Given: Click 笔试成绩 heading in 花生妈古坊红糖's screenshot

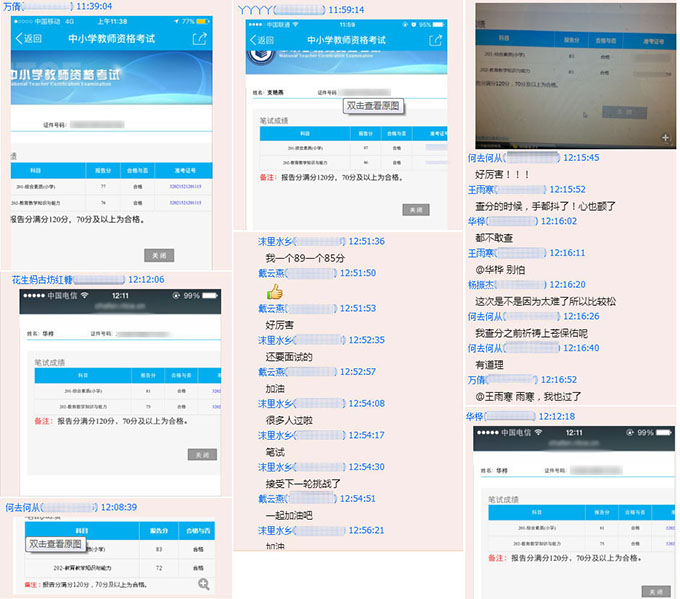Looking at the screenshot, I should pos(49,363).
